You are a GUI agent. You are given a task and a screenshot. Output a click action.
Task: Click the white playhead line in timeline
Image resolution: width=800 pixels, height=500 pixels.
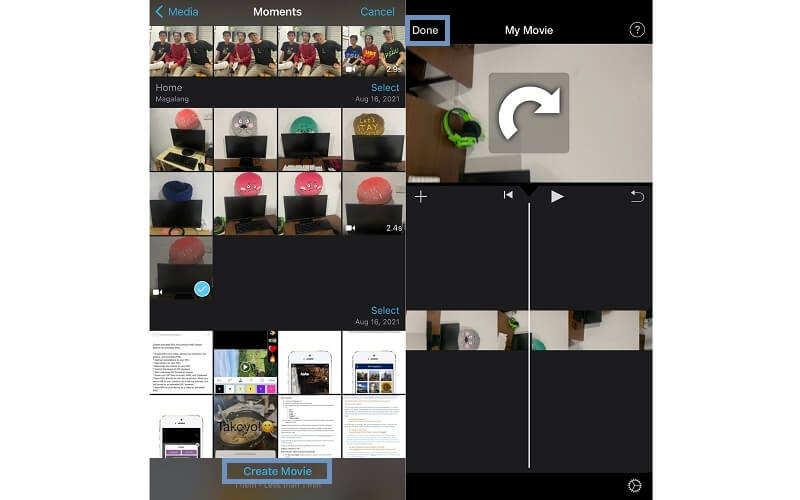[529, 400]
